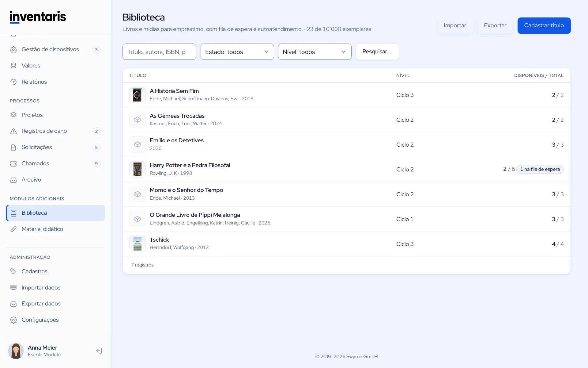Open 'Momo e o Senhor do Tempo' row title

pyautogui.click(x=186, y=190)
